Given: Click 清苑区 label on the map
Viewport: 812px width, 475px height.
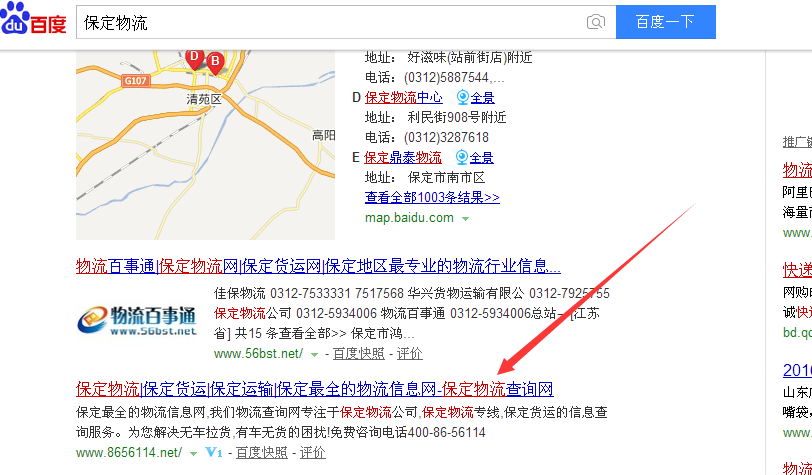Looking at the screenshot, I should point(204,99).
